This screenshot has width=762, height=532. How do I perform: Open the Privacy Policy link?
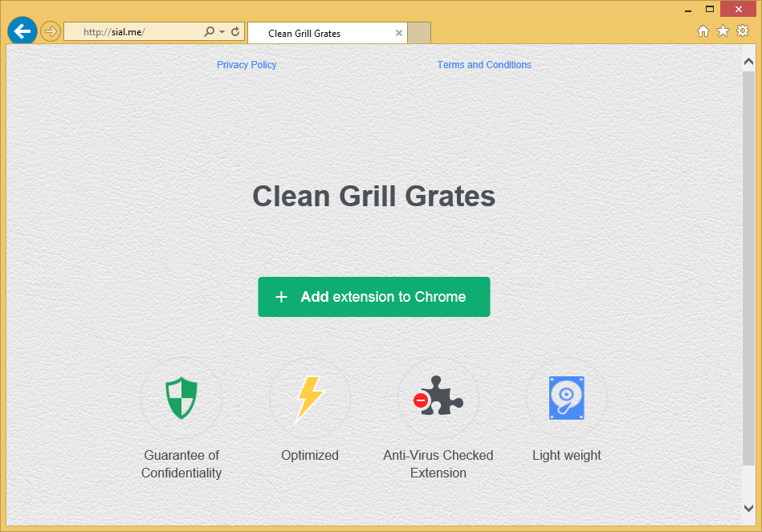click(247, 65)
